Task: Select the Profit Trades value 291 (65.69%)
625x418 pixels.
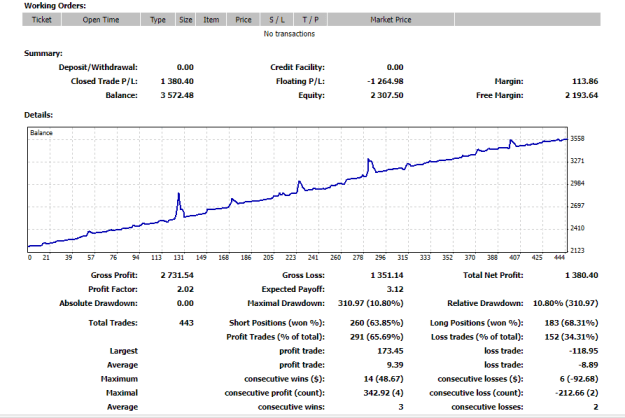Action: [x=377, y=337]
